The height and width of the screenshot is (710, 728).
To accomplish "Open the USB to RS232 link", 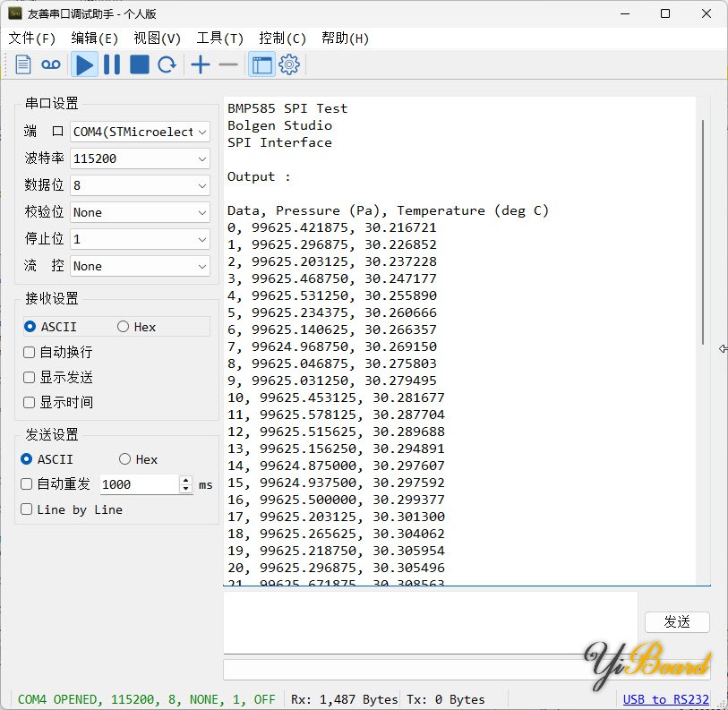I will click(665, 699).
